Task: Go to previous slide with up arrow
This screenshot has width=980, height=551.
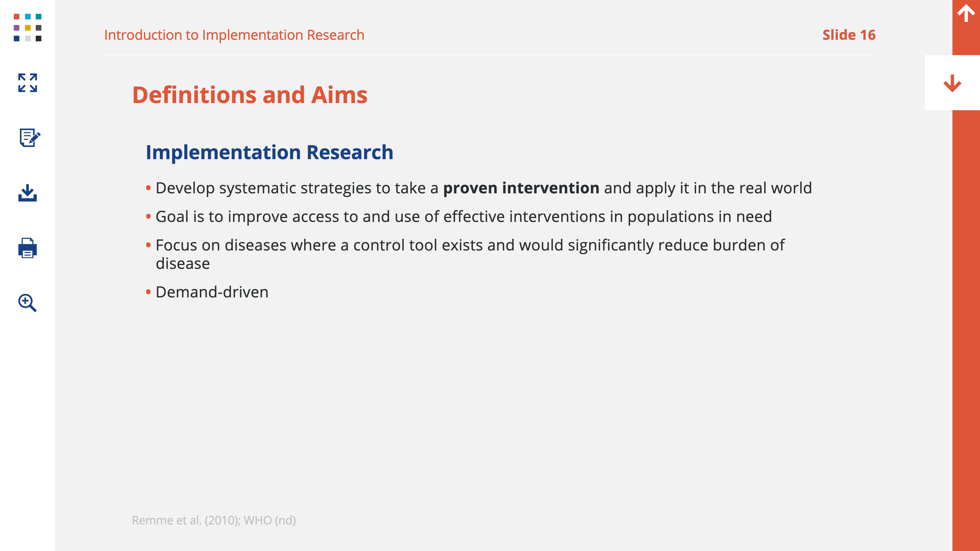Action: coord(966,14)
